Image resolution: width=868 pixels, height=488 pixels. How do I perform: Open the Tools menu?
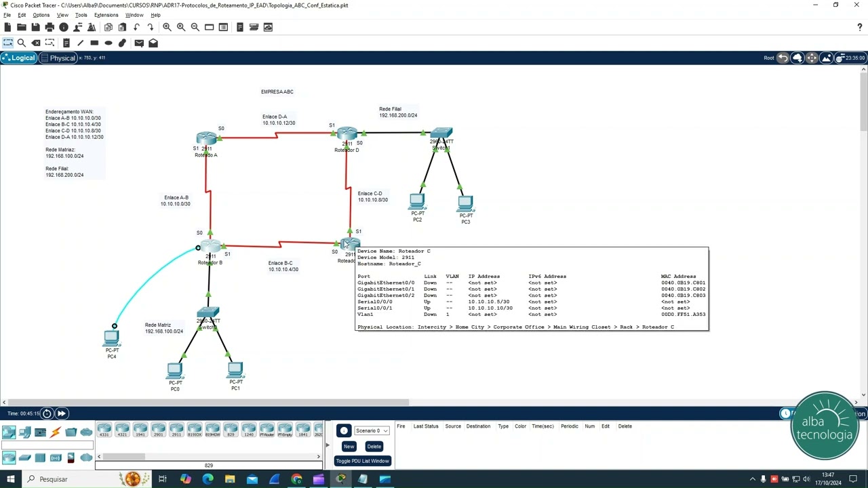(81, 15)
